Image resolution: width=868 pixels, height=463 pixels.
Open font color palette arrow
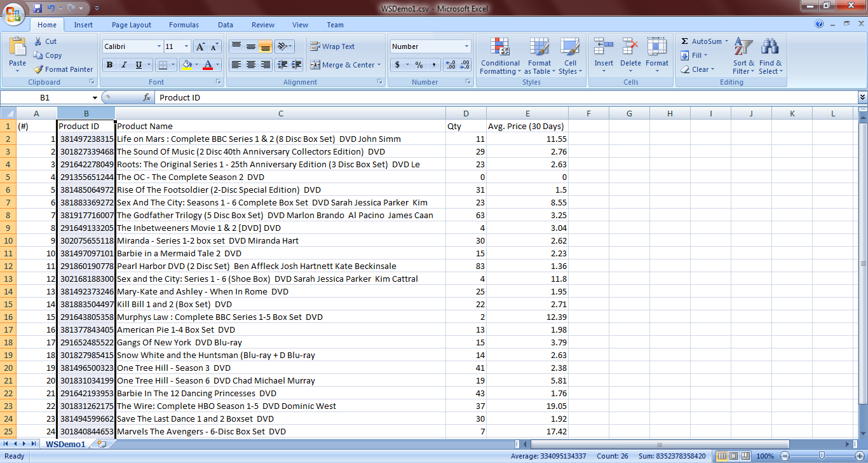217,65
